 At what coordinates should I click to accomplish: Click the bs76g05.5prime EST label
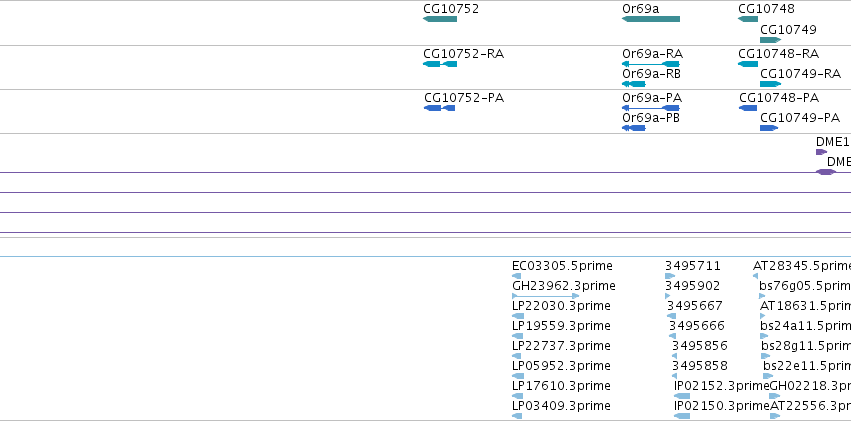pyautogui.click(x=805, y=286)
